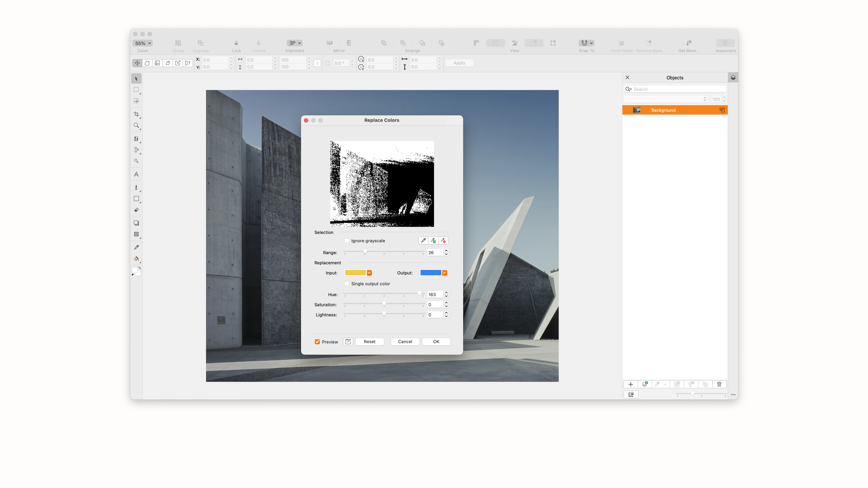Click the add adjustment layer icon
The image size is (868, 488).
[x=645, y=384]
